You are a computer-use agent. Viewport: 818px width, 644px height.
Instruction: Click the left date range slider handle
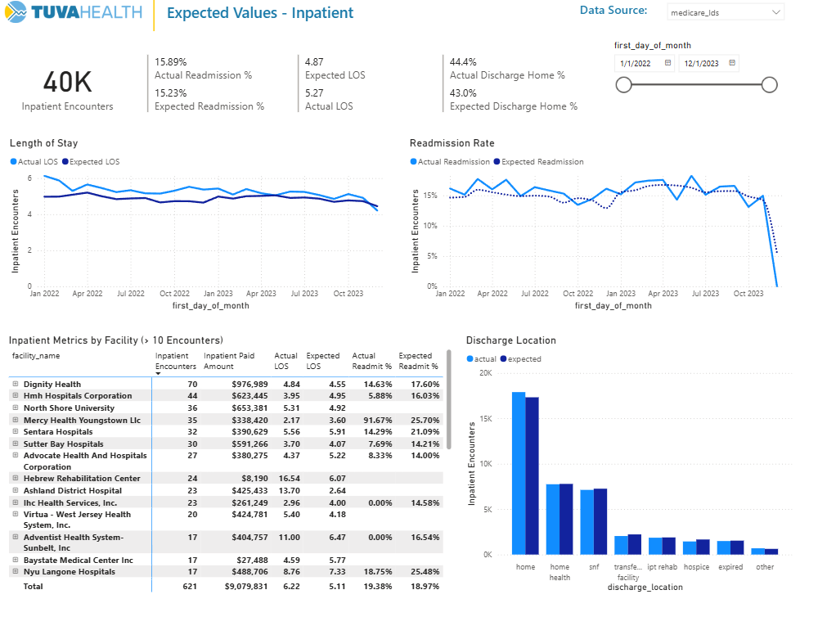[x=623, y=85]
